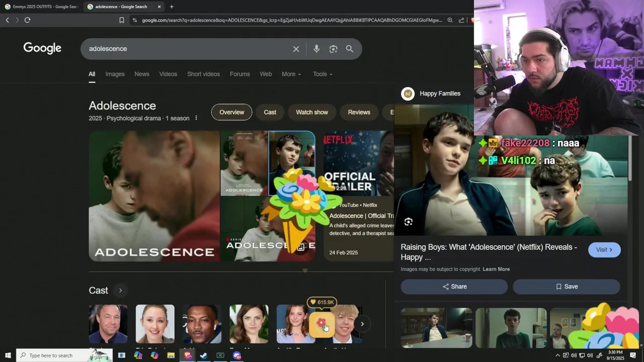644x362 pixels.
Task: Open first related image below Share button
Action: click(436, 328)
